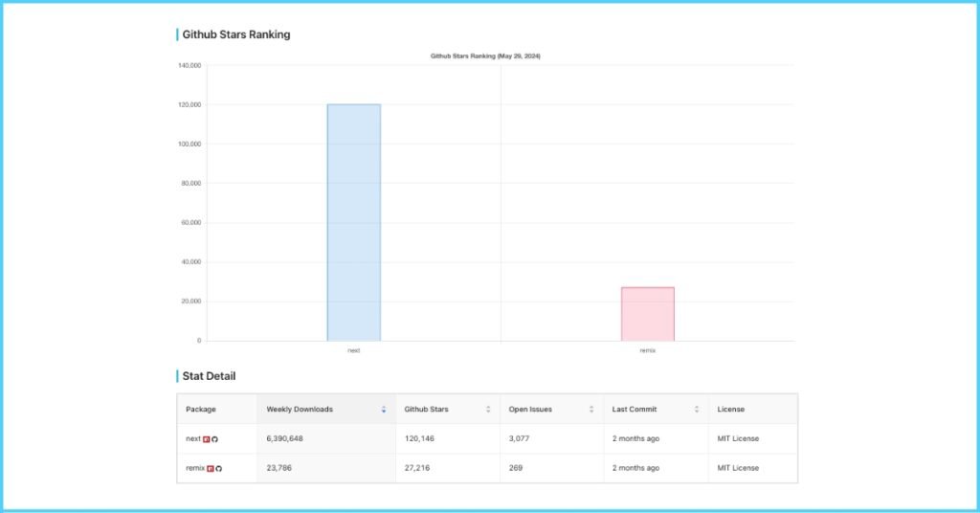Click the License column header
This screenshot has width=980, height=513.
tap(753, 410)
